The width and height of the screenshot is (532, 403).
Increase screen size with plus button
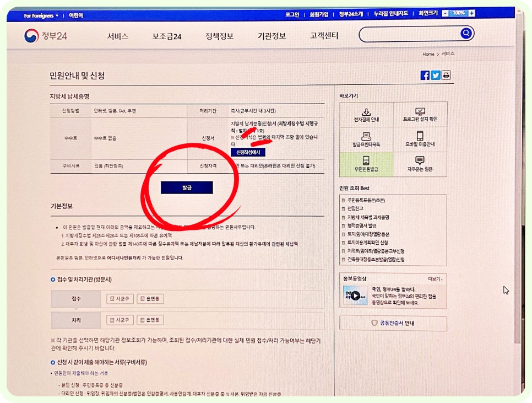(x=471, y=13)
